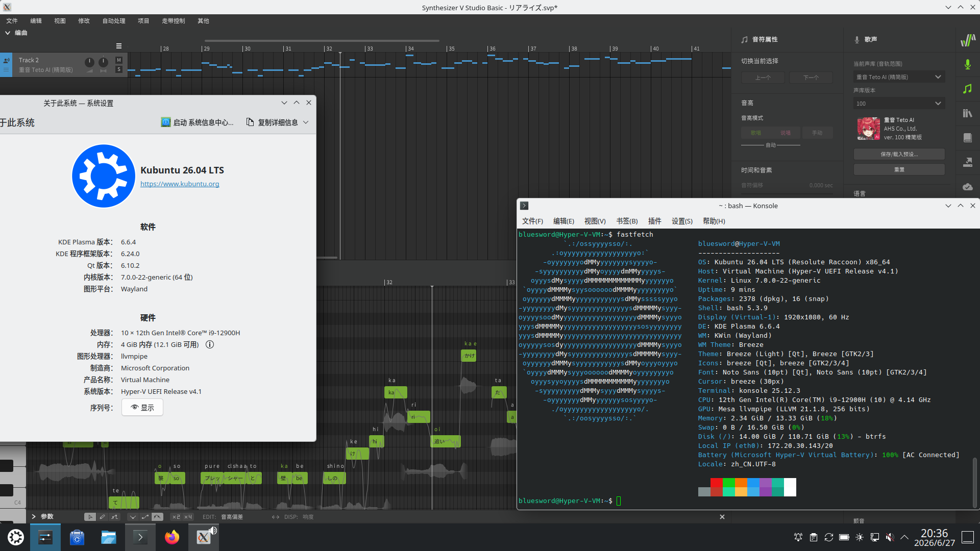Toggle the first curve-shape button in parameters bar
Viewport: 980px width, 551px height.
[x=133, y=517]
